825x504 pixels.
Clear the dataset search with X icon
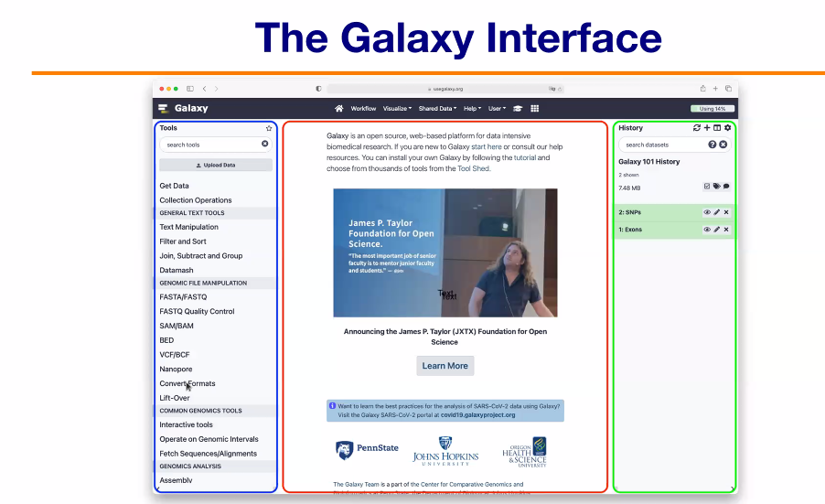tap(723, 145)
